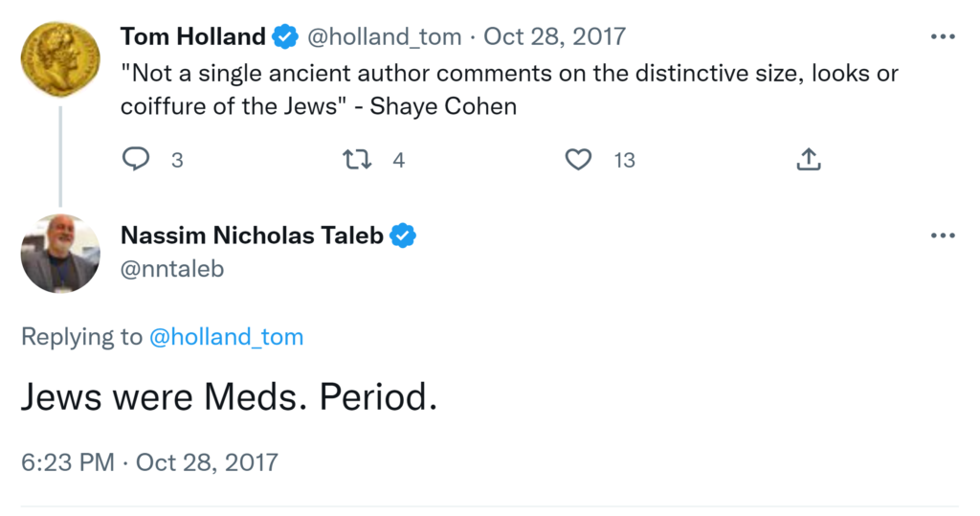Open Tom Holland's gold coin avatar
The width and height of the screenshot is (980, 516).
[x=60, y=58]
